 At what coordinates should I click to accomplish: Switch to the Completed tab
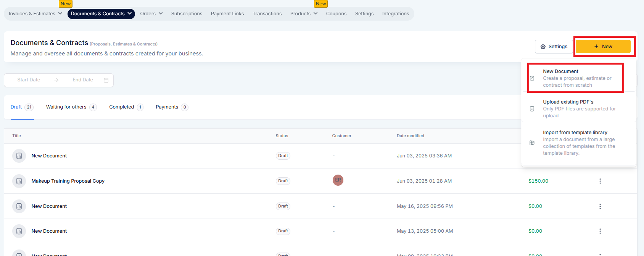pos(126,107)
